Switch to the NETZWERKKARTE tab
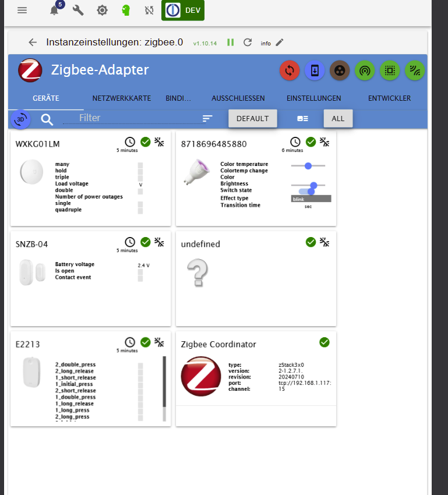448x495 pixels. (122, 98)
